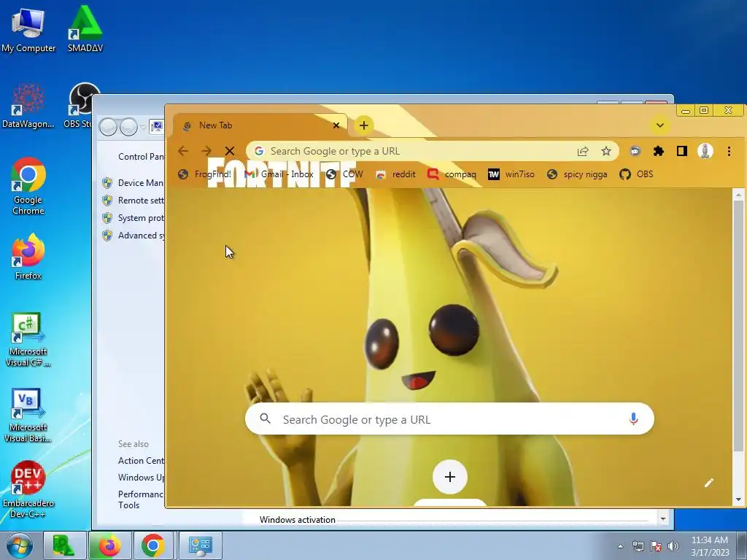Start voice search microphone icon
The height and width of the screenshot is (560, 747).
[633, 419]
